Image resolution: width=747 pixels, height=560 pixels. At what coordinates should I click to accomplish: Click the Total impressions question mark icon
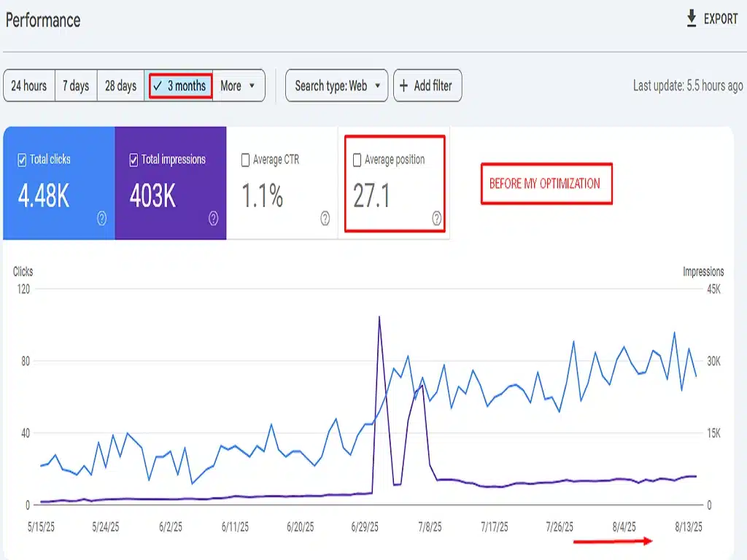point(212,217)
